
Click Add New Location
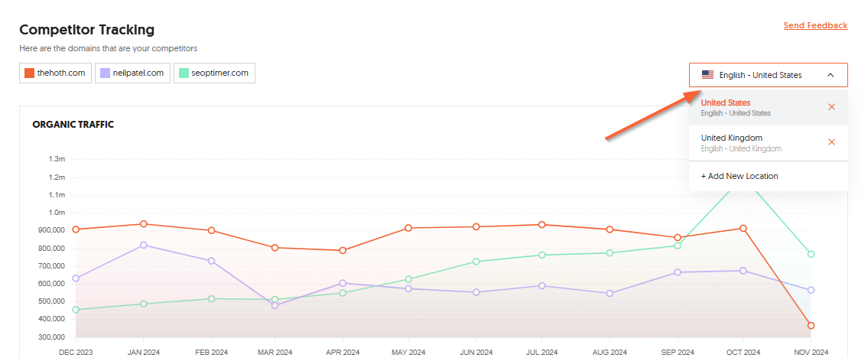coord(740,176)
